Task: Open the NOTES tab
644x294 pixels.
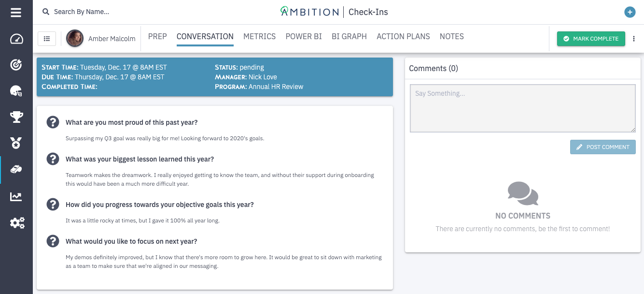Action: coord(452,36)
